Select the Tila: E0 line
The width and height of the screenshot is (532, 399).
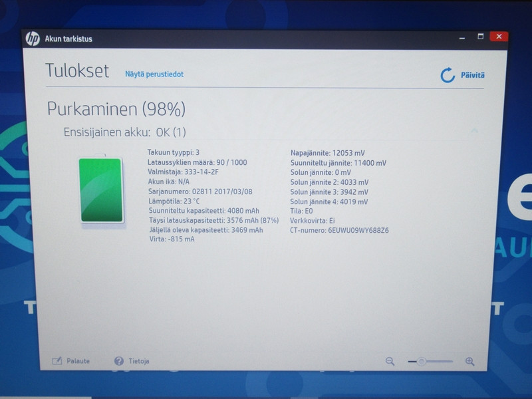(301, 211)
